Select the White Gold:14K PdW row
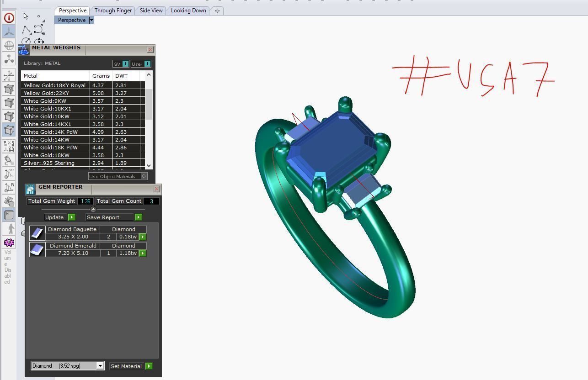This screenshot has height=380, width=588. pos(83,132)
